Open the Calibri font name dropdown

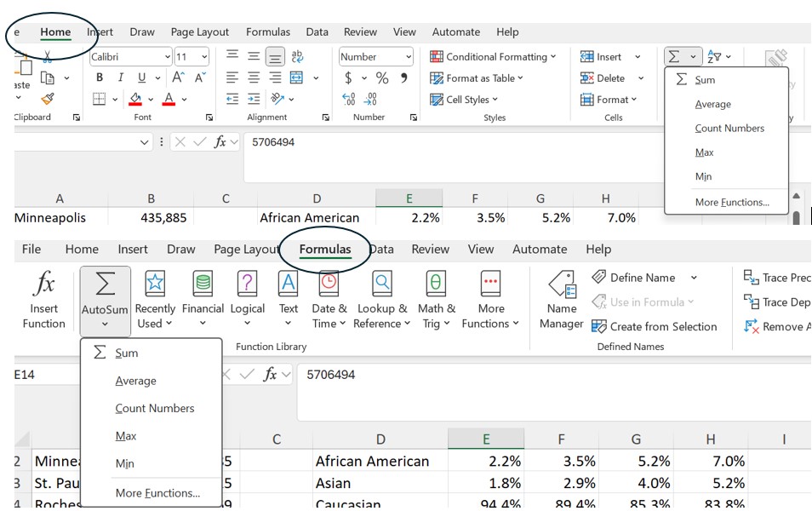168,56
